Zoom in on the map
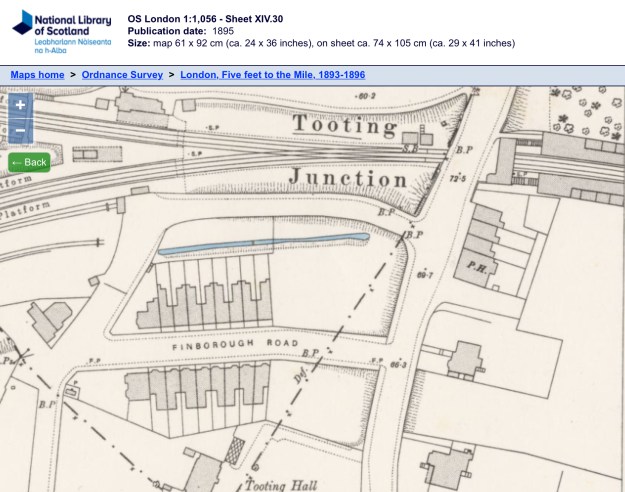625x492 pixels. (20, 105)
